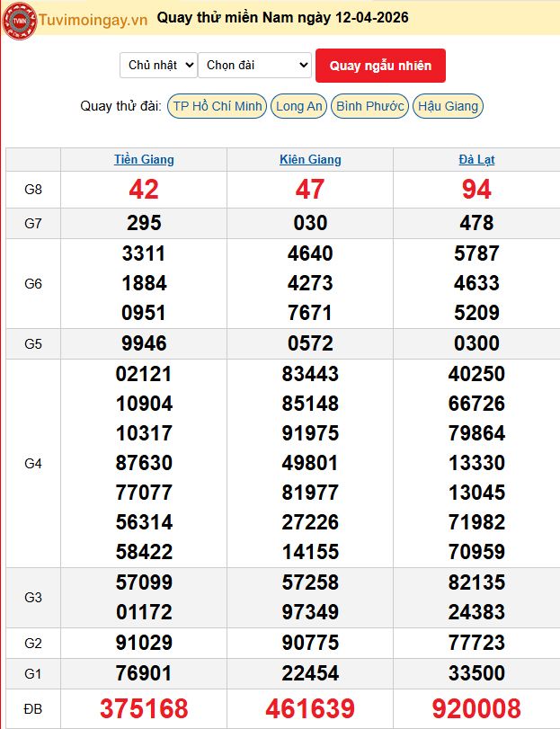The height and width of the screenshot is (729, 560).
Task: Click the Tuvimoingay.vn site name
Action: 91,19
